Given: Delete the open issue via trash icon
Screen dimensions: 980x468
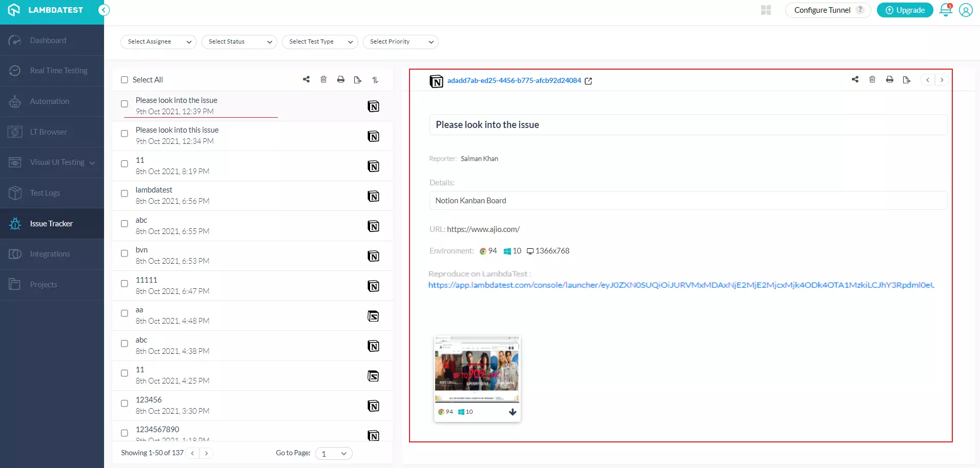Looking at the screenshot, I should 872,79.
